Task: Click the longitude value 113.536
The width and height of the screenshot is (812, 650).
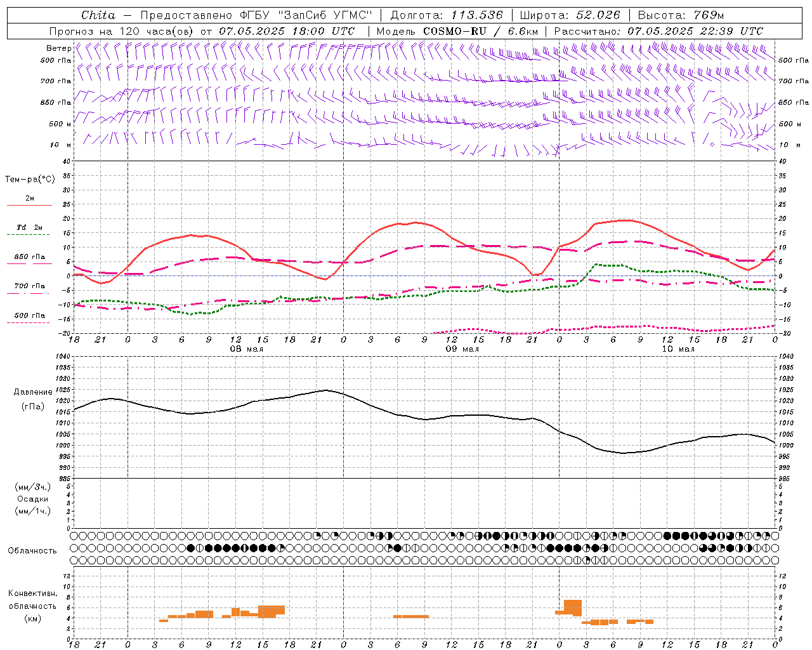Action: [x=477, y=15]
